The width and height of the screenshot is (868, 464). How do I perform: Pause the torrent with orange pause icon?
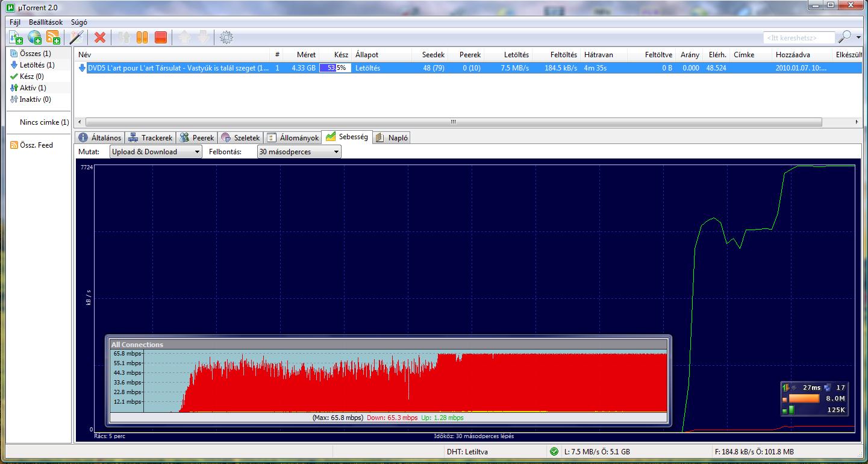coord(142,37)
